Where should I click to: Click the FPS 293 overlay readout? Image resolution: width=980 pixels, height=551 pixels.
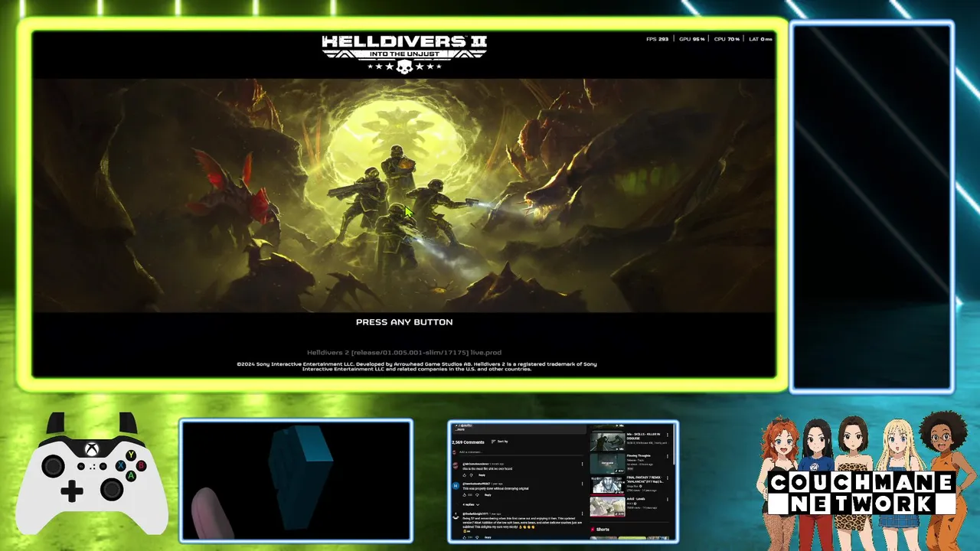pyautogui.click(x=658, y=39)
